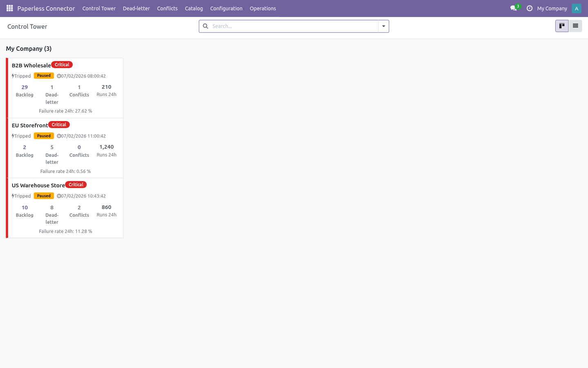This screenshot has height=368, width=588.
Task: Switch to Kanban view
Action: [562, 26]
